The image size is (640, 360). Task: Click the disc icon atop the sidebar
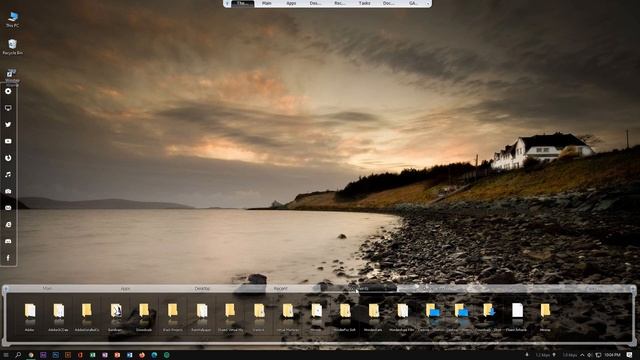coord(8,91)
